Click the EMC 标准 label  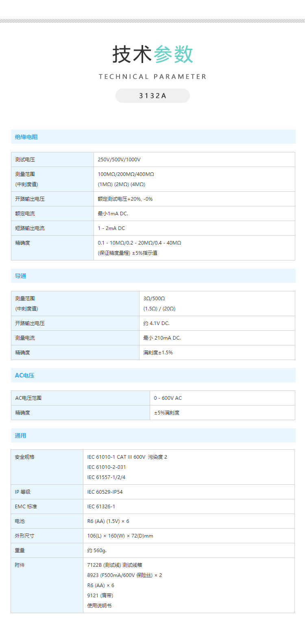[26, 507]
